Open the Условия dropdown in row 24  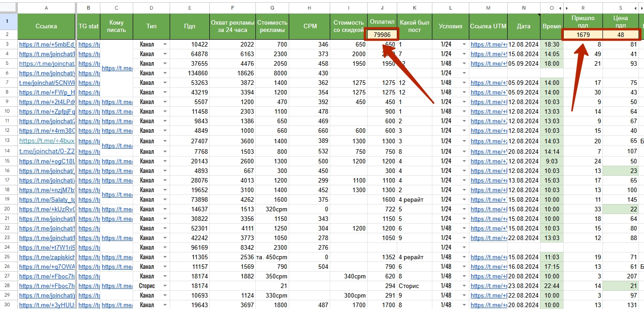pyautogui.click(x=464, y=247)
